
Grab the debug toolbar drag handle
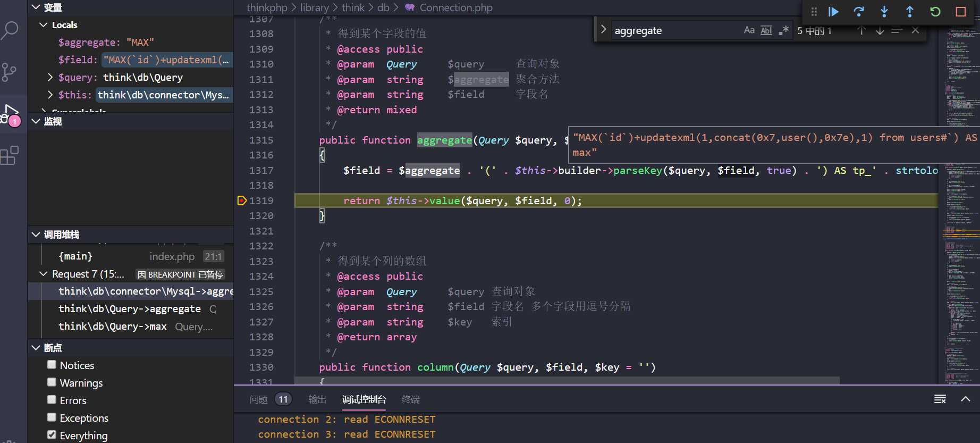coord(814,12)
